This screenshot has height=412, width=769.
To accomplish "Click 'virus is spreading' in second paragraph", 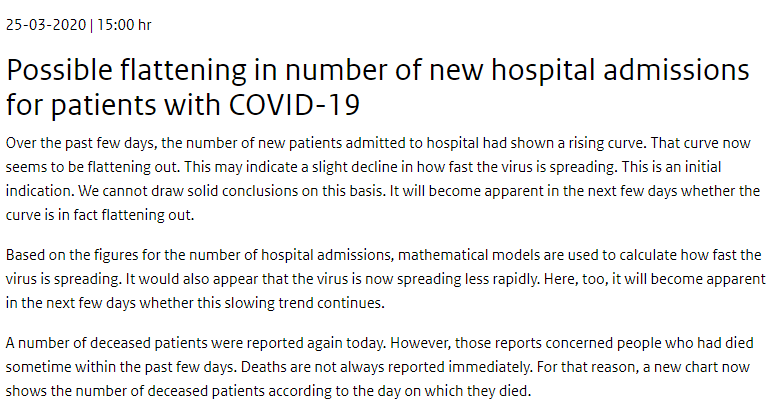I will pyautogui.click(x=63, y=279).
